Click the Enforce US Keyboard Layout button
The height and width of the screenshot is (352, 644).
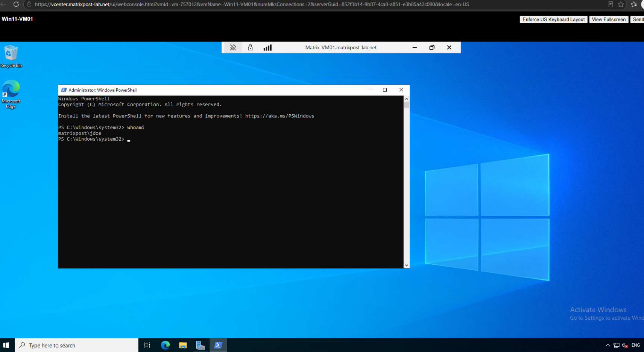pos(553,20)
